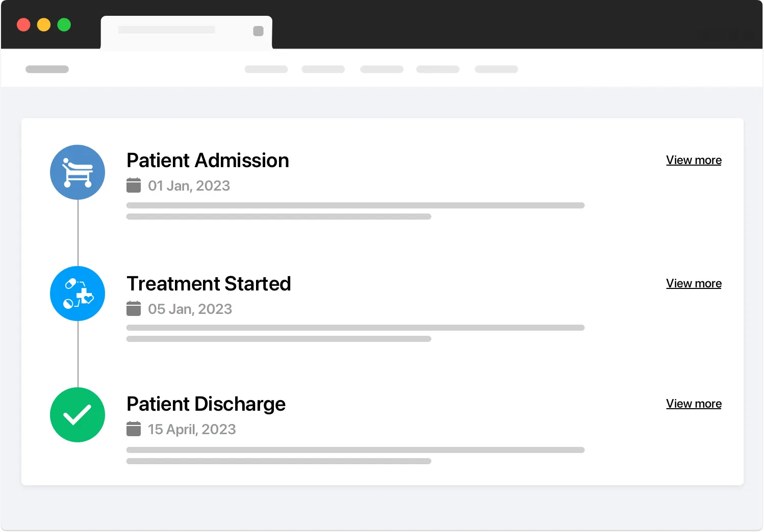Image resolution: width=764 pixels, height=532 pixels.
Task: Click the Treatment Started medication icon
Action: 78,294
